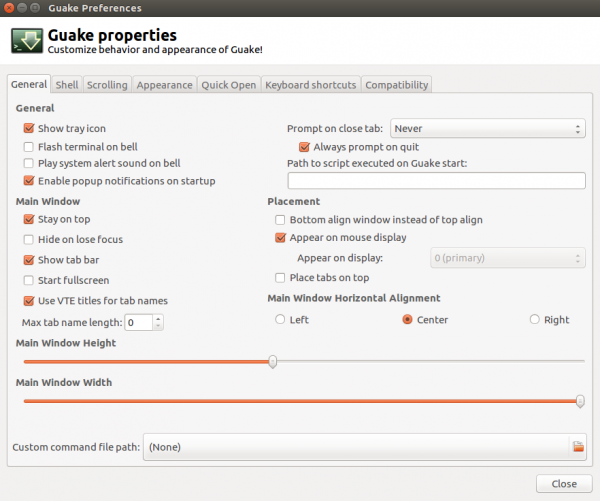This screenshot has height=501, width=600.
Task: Switch to the Quick Open tab
Action: tap(228, 85)
